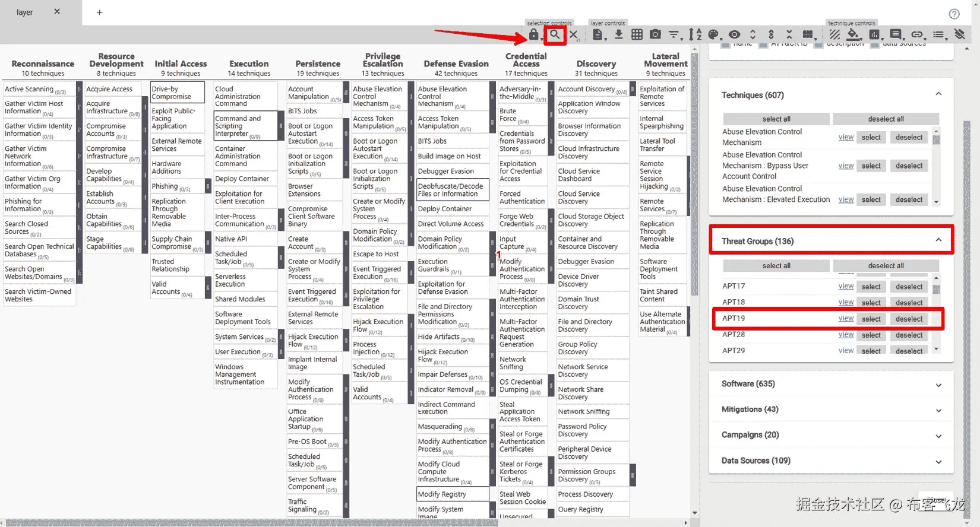The height and width of the screenshot is (527, 980).
Task: Open sorting A-Z icon
Action: click(694, 35)
